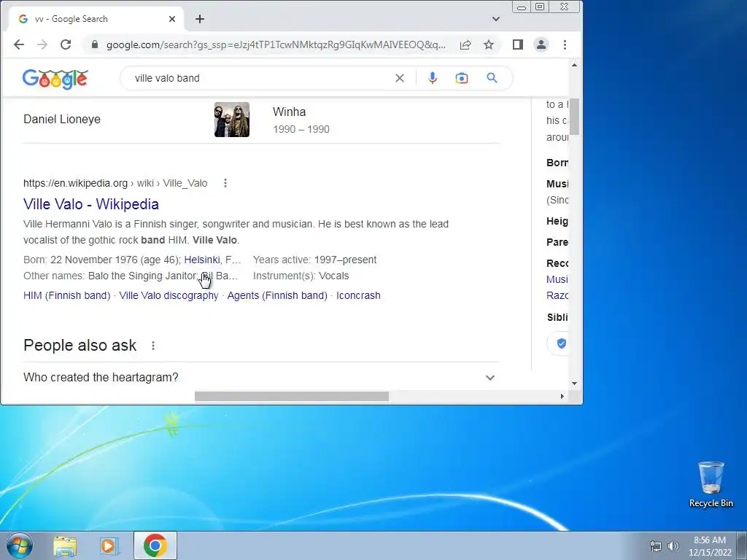Screen dimensions: 747x560
Task: Open the network tray icon
Action: coord(656,546)
